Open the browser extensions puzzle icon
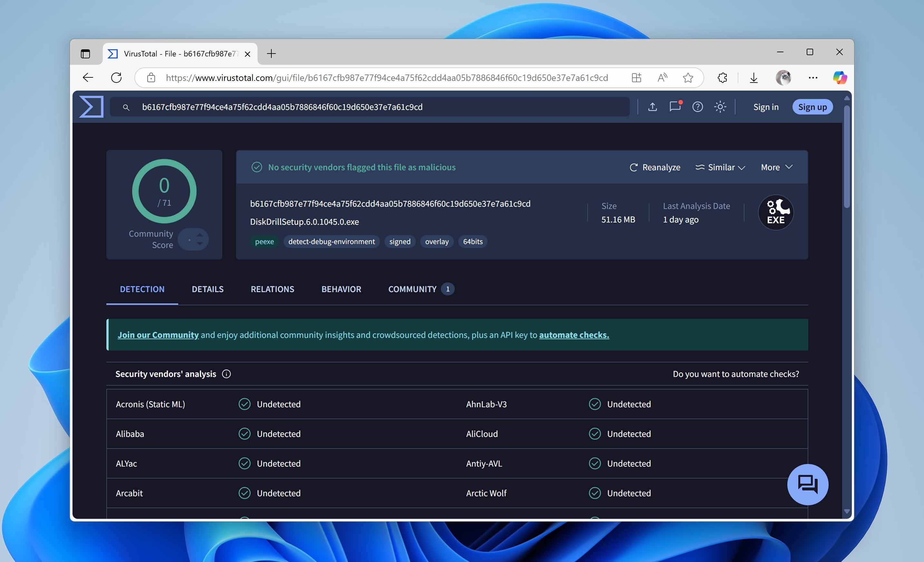924x562 pixels. pyautogui.click(x=722, y=78)
